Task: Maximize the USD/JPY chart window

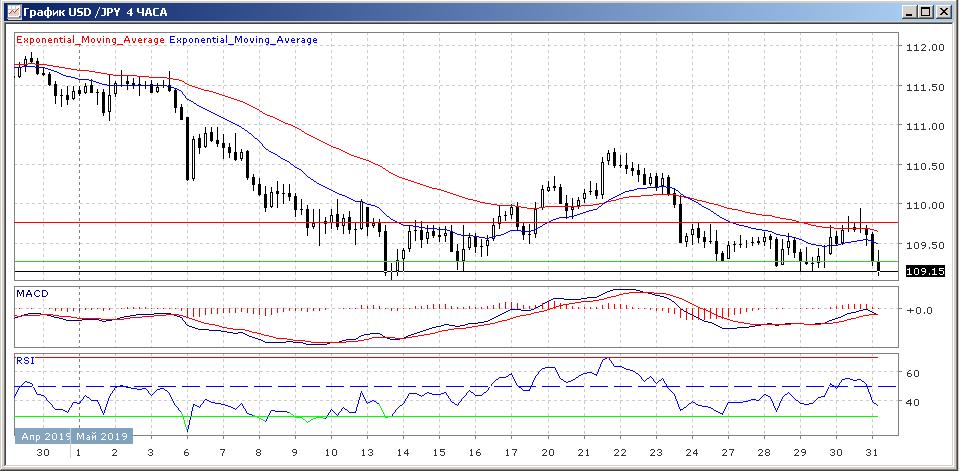Action: coord(926,12)
